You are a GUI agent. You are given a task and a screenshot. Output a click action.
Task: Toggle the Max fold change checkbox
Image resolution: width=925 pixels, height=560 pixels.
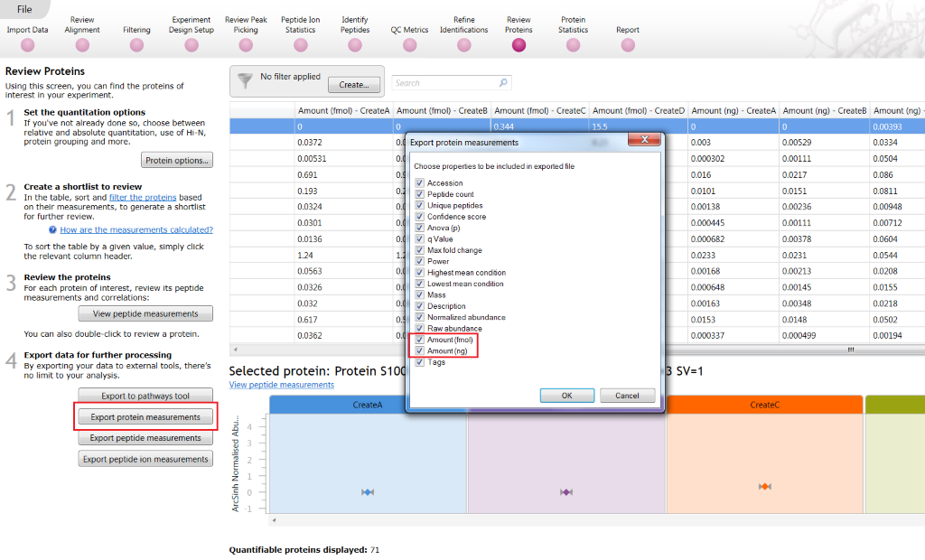click(419, 250)
